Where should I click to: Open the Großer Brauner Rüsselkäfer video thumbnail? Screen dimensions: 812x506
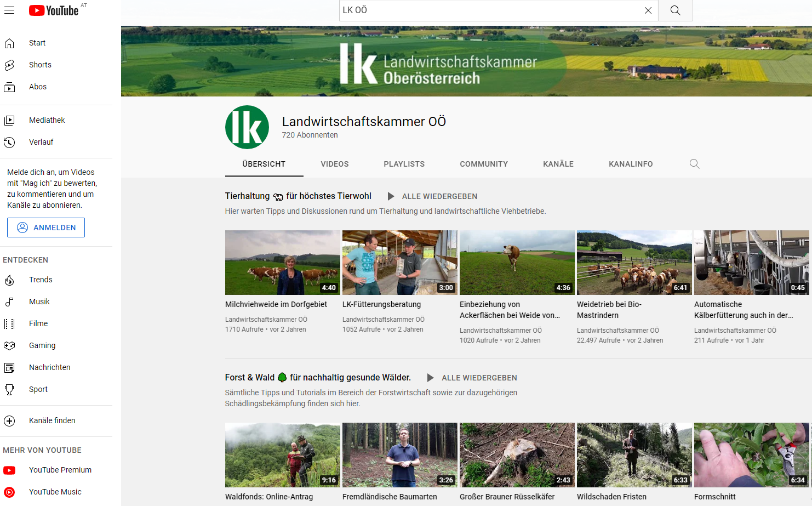(x=517, y=454)
